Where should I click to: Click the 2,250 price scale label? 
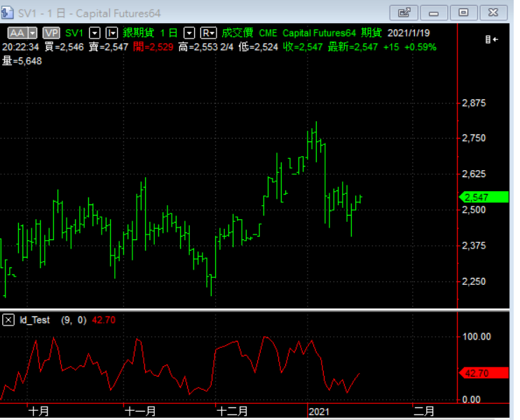coord(474,281)
